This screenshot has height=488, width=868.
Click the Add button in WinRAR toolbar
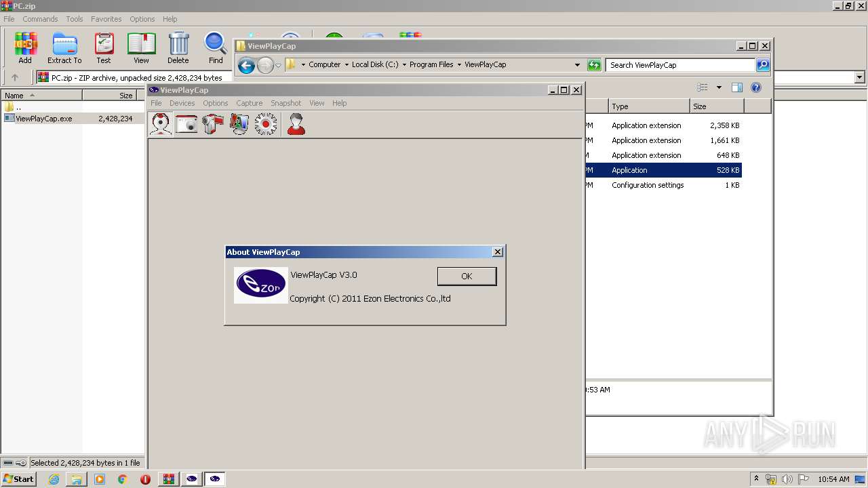click(x=25, y=48)
